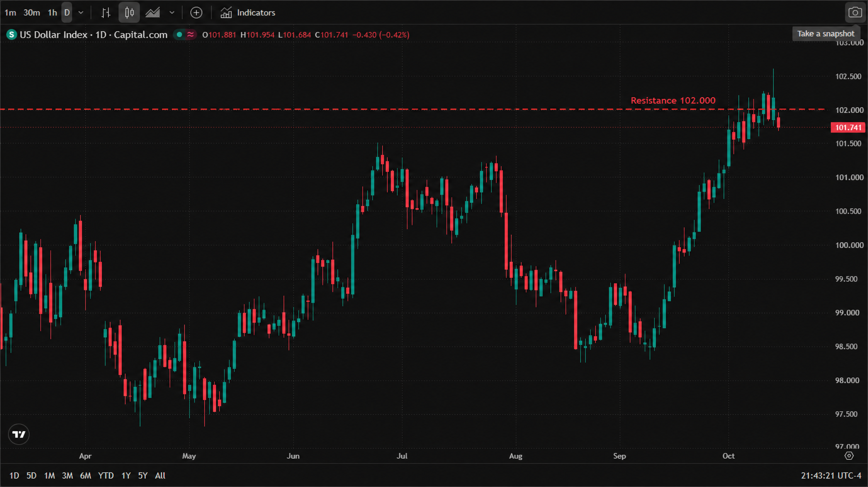Set range to 1D
This screenshot has height=487, width=868.
click(14, 476)
